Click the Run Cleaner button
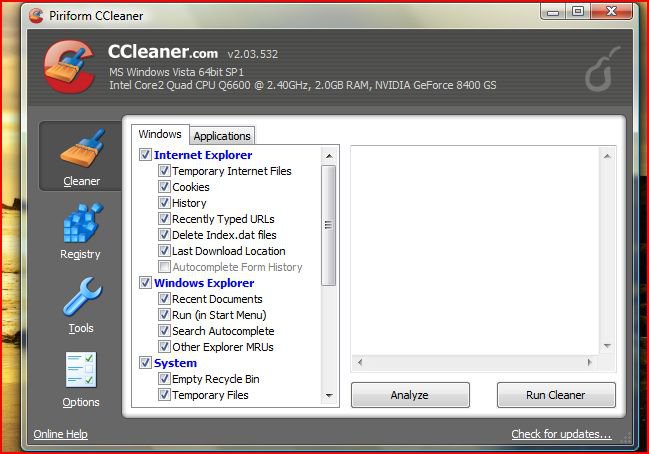Screen dimensions: 649x454 [x=556, y=395]
